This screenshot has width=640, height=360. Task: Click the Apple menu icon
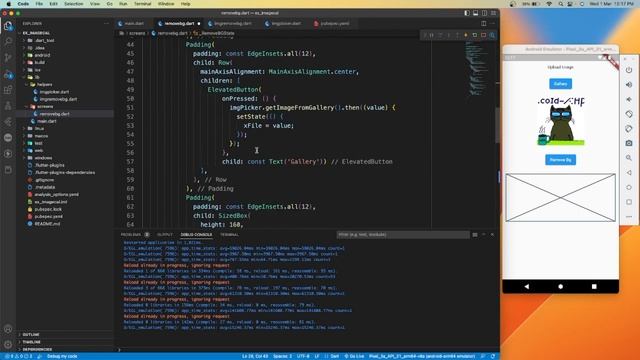[9, 4]
